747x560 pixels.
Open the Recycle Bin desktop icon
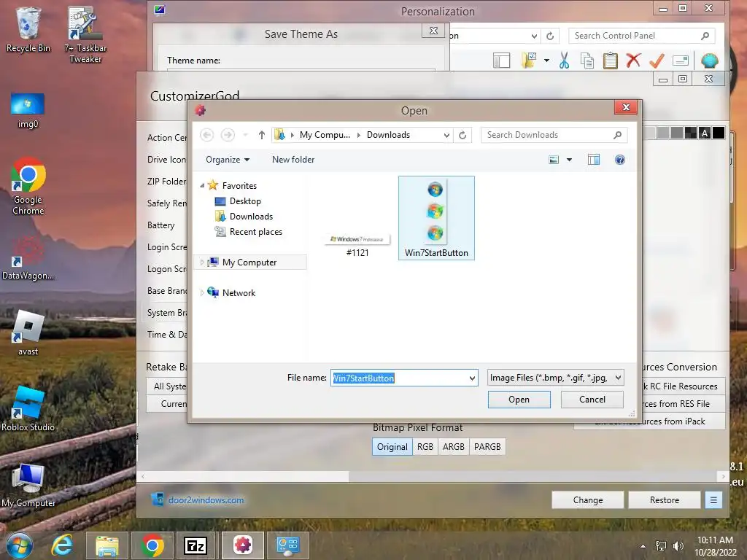point(28,29)
